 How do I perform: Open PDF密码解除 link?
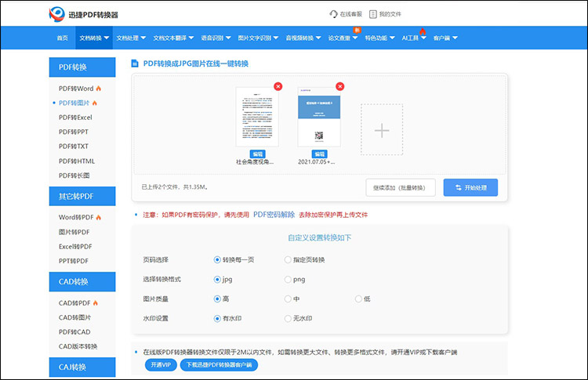point(274,215)
